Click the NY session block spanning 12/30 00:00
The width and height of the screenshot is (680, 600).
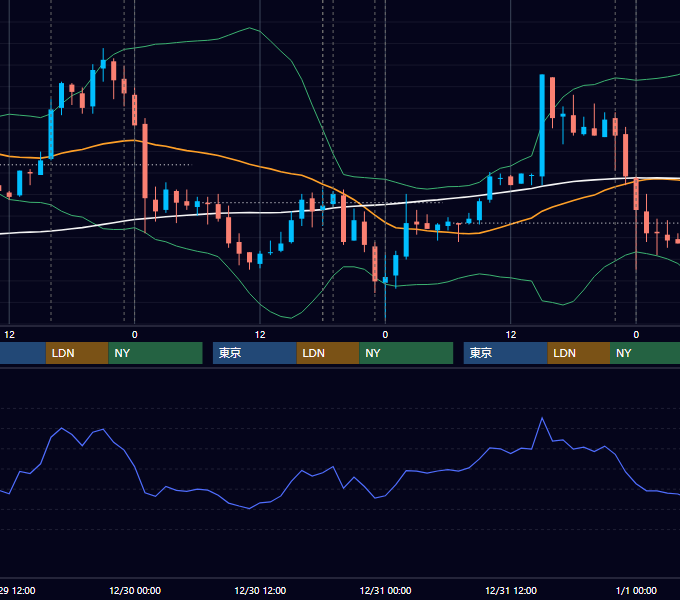pos(155,353)
